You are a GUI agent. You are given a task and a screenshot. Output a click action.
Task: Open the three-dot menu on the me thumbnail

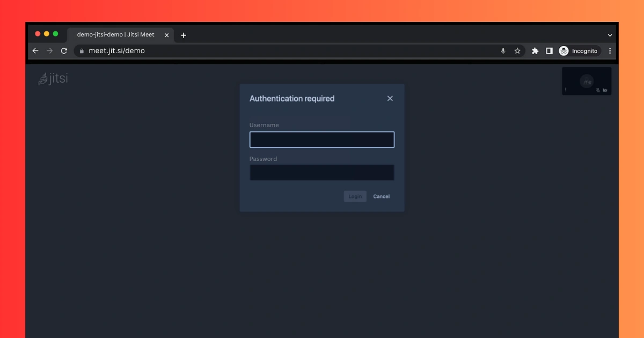(x=566, y=89)
